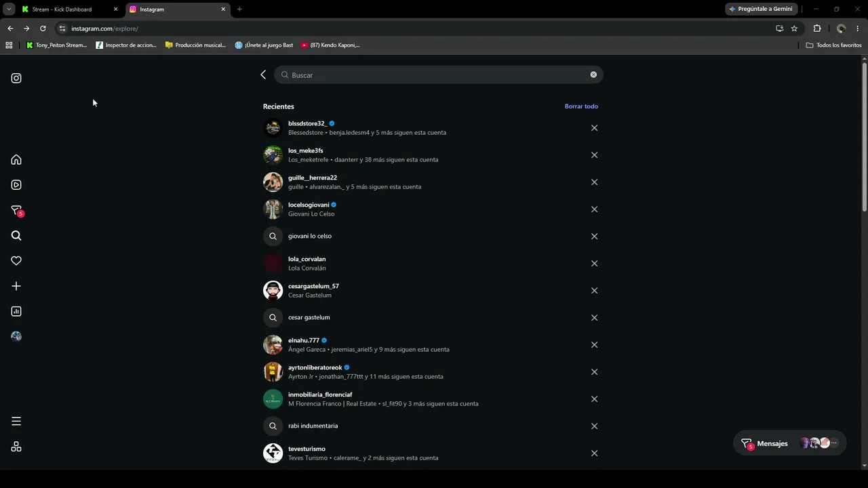Expand the tab search dropdown
This screenshot has height=488, width=868.
coord(9,9)
